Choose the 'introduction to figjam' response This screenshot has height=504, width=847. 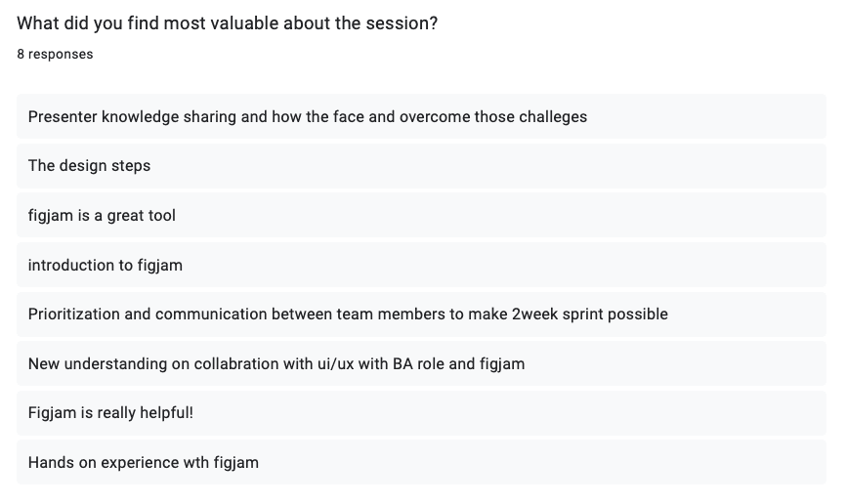pos(421,265)
